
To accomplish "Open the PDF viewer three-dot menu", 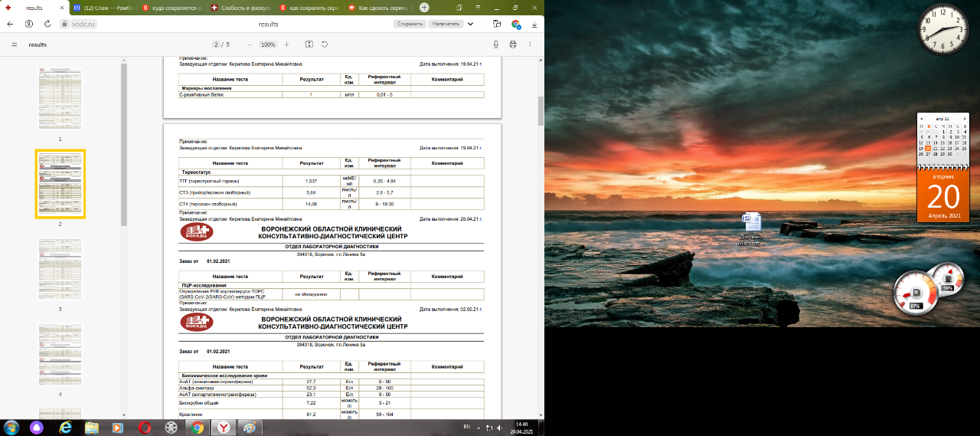I will 530,44.
